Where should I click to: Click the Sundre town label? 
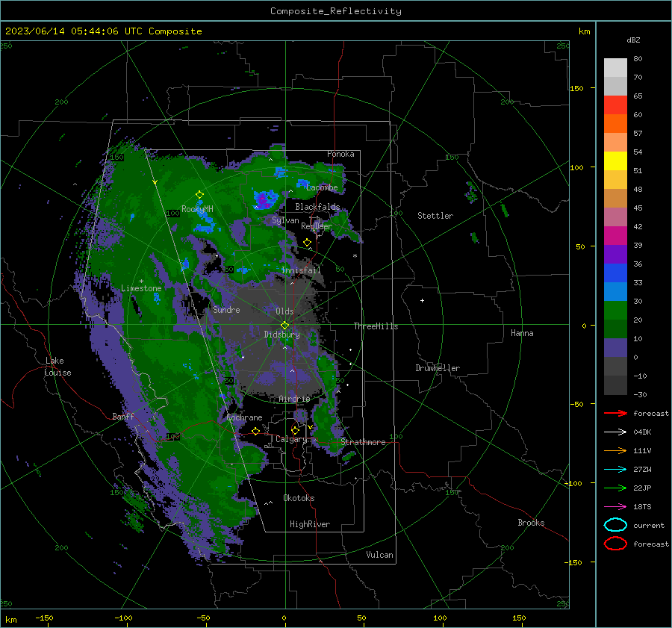[x=226, y=310]
